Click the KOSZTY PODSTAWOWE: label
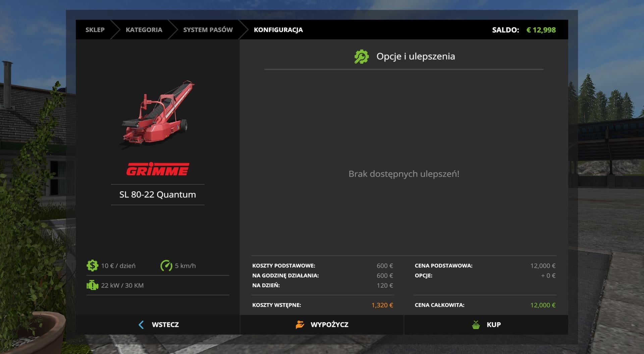This screenshot has width=644, height=354. click(x=284, y=265)
